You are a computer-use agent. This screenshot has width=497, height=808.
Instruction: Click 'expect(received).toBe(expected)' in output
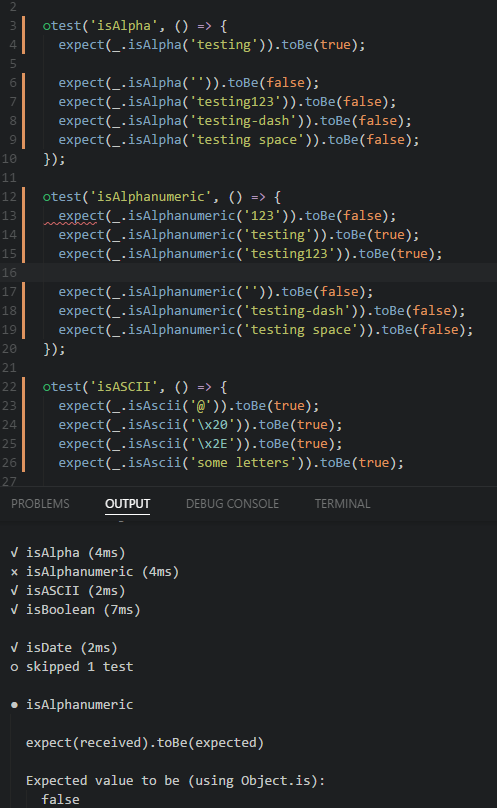pyautogui.click(x=144, y=743)
